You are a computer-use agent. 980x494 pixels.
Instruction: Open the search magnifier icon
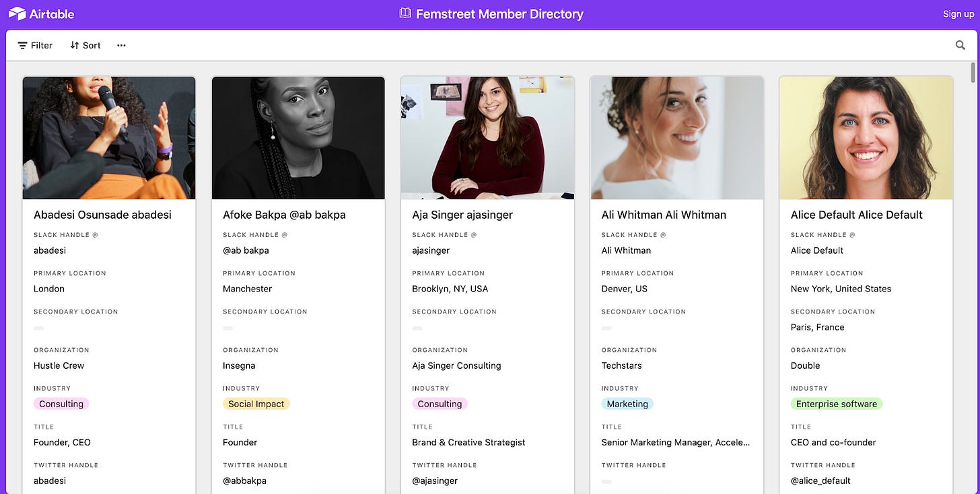pyautogui.click(x=960, y=45)
